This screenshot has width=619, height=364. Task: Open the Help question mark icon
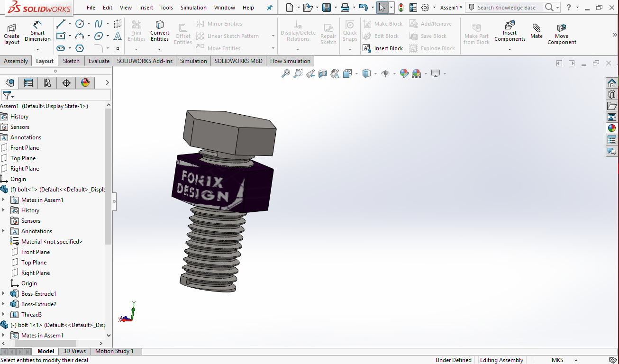coord(569,8)
